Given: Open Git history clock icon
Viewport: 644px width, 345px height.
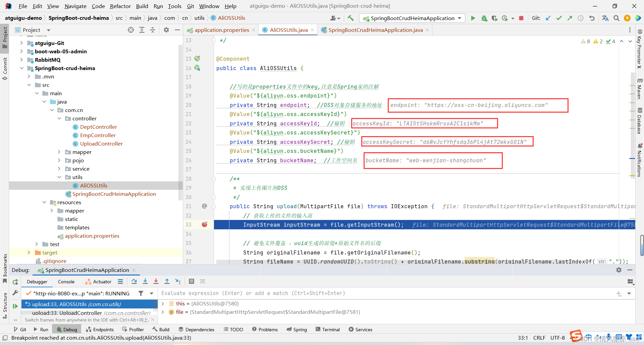Looking at the screenshot, I should click(x=581, y=18).
